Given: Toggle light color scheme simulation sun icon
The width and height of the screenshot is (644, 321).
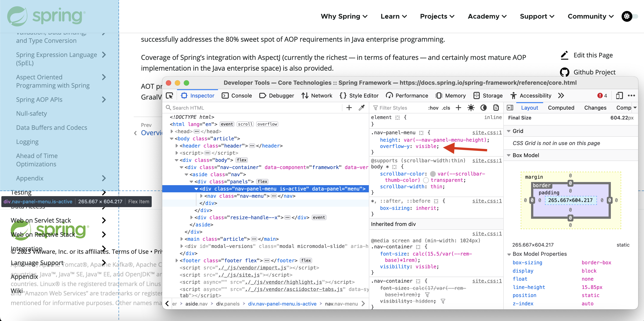Looking at the screenshot, I should (471, 108).
